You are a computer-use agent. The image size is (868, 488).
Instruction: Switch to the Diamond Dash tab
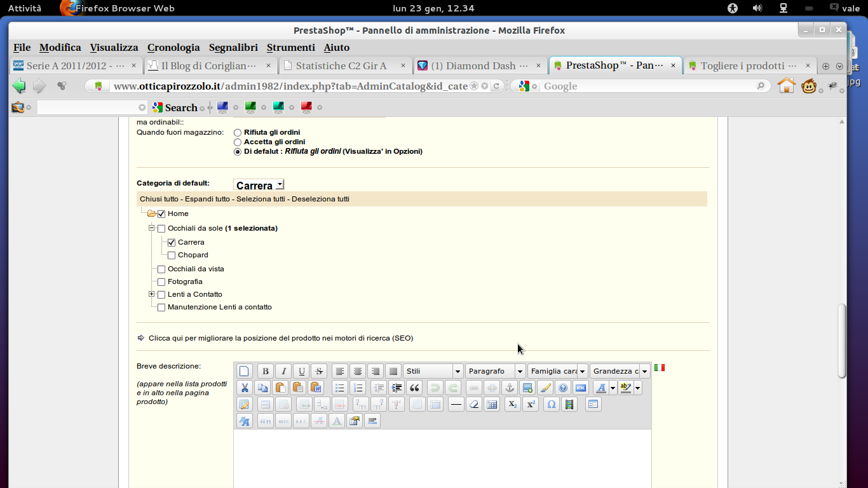tap(480, 65)
